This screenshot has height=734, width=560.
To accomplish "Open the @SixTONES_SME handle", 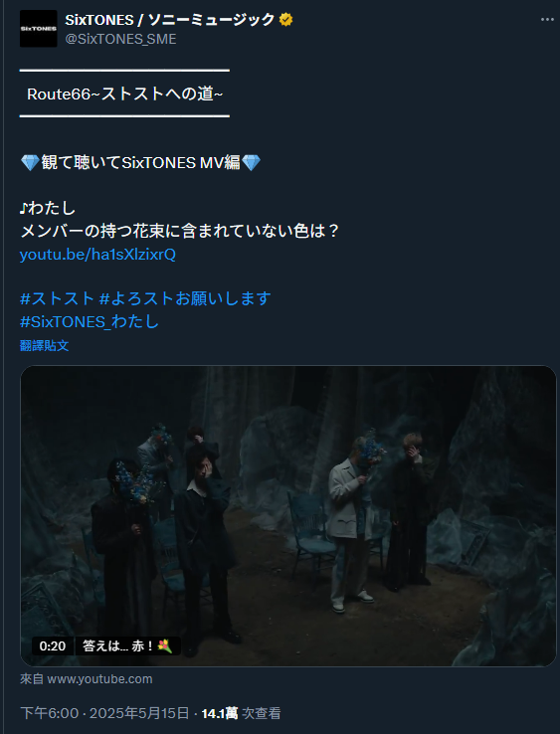I will click(x=120, y=40).
